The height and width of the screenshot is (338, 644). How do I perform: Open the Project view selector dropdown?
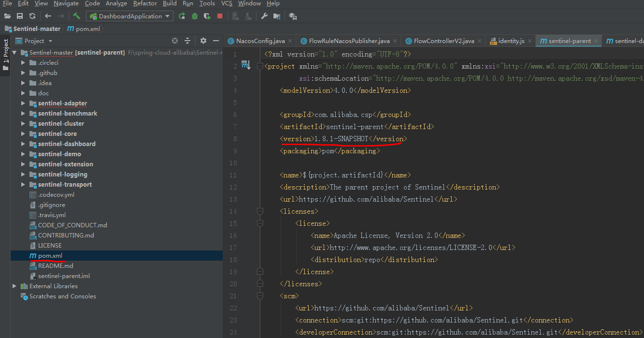50,41
